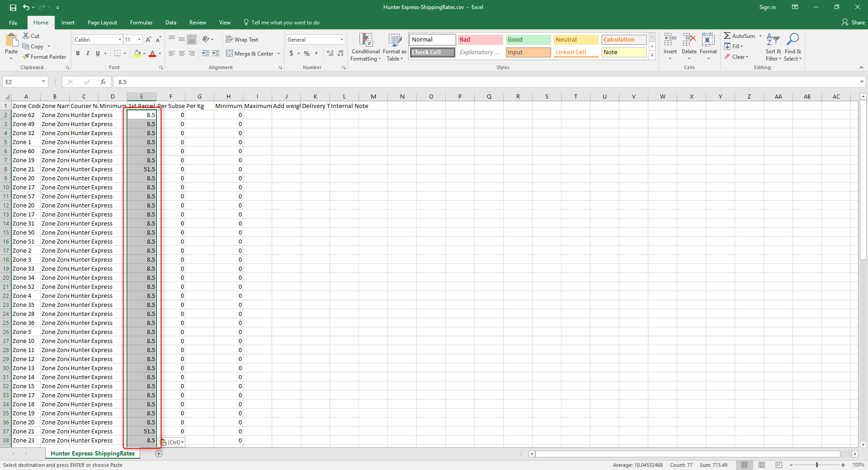This screenshot has width=868, height=470.
Task: Click the Insert cells icon
Action: tap(670, 40)
